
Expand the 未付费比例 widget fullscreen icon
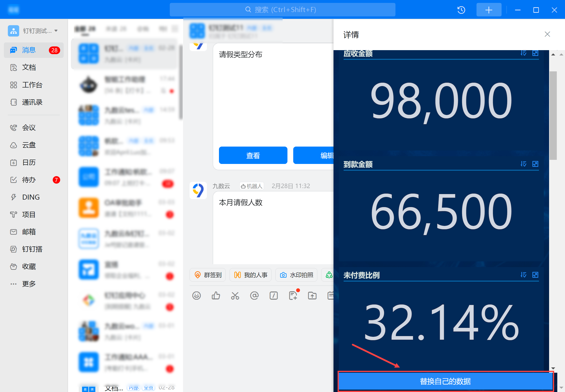[x=535, y=275]
